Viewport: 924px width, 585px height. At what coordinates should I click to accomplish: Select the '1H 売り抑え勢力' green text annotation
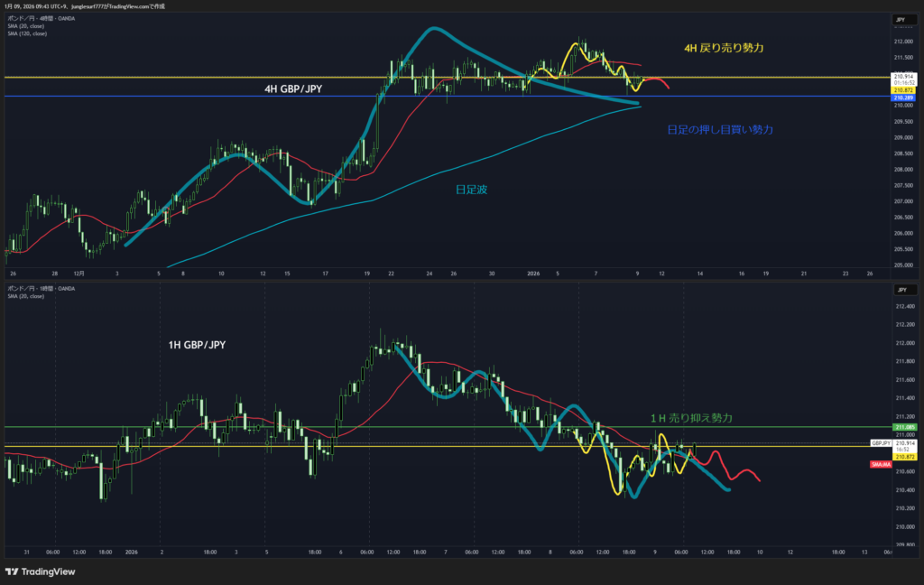point(691,418)
